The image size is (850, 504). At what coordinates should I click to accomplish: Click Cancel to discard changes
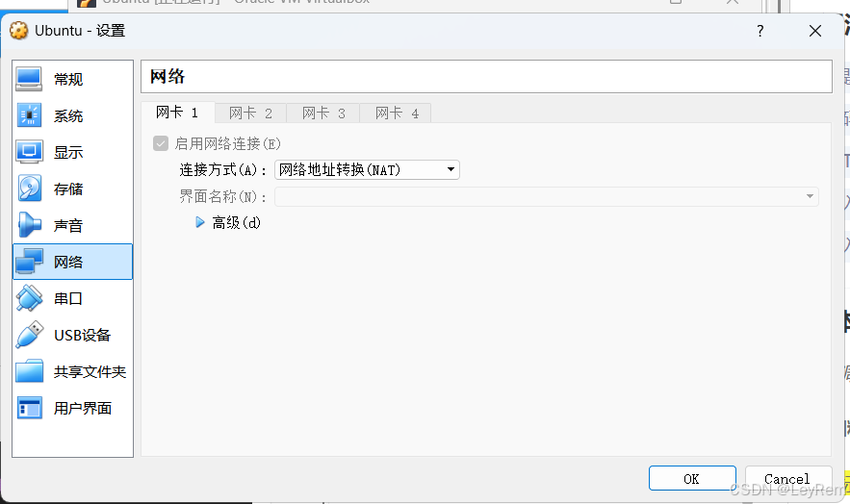[x=788, y=479]
